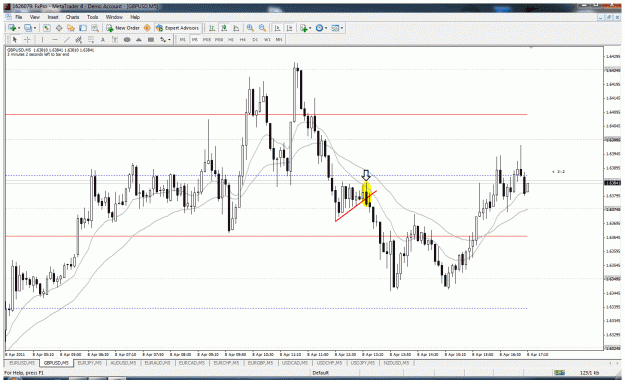Expand the Indicators dropdown arrow
Viewport: 625px width, 380px height.
pyautogui.click(x=310, y=28)
